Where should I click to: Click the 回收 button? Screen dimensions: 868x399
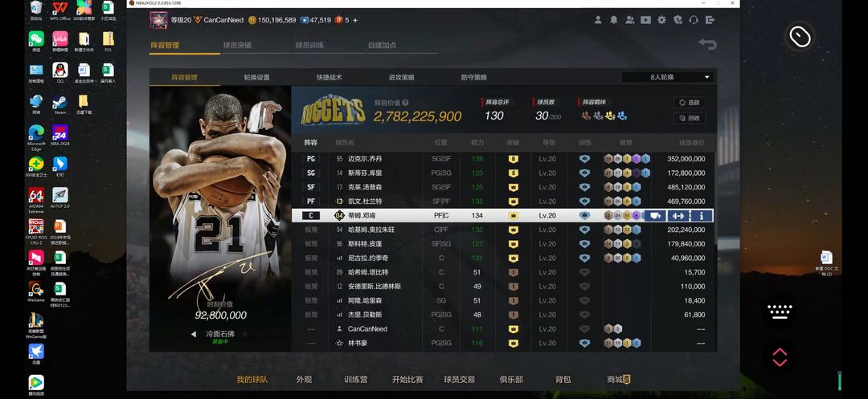click(x=689, y=118)
